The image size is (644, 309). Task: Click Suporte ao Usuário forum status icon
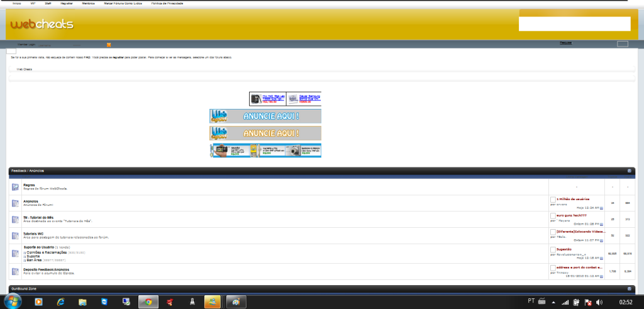pyautogui.click(x=15, y=254)
